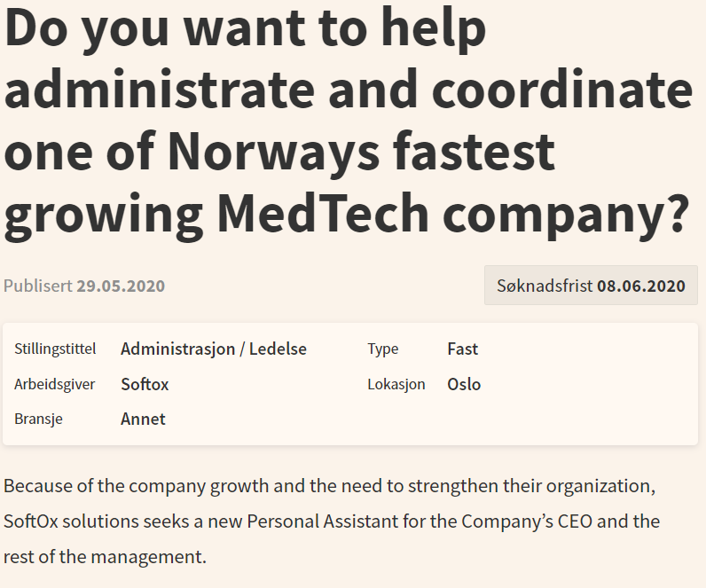Click the job details info card
Viewport: 706px width, 588px height.
(x=350, y=384)
